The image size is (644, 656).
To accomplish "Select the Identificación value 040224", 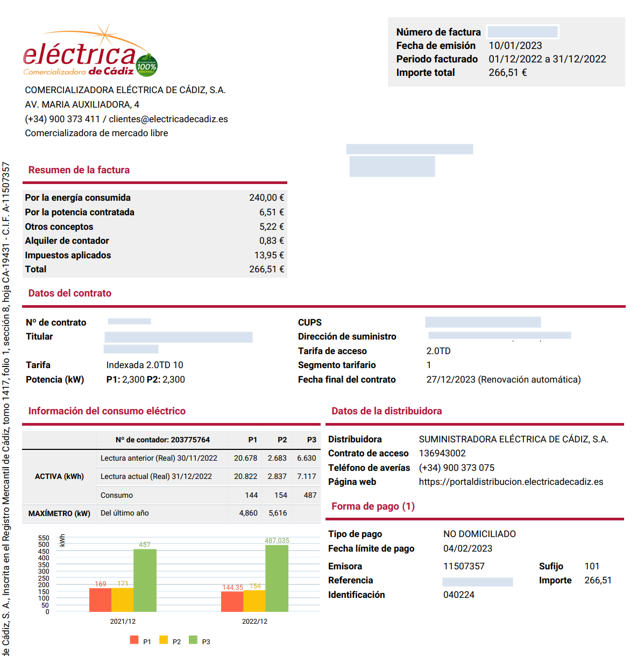I will (x=459, y=595).
